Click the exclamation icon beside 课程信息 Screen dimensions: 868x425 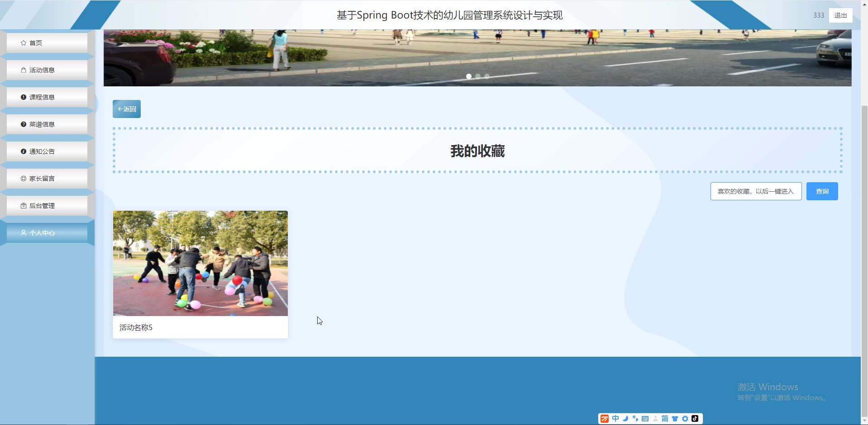click(24, 97)
